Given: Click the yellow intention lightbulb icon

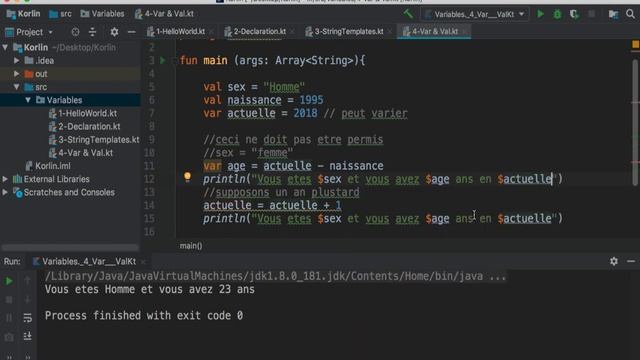Looking at the screenshot, I should pos(187,177).
